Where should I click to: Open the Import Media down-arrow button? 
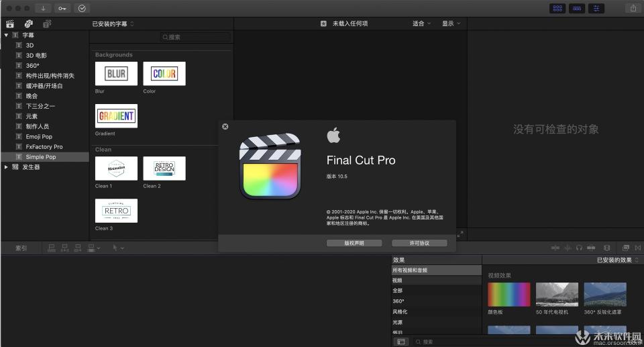coord(43,8)
